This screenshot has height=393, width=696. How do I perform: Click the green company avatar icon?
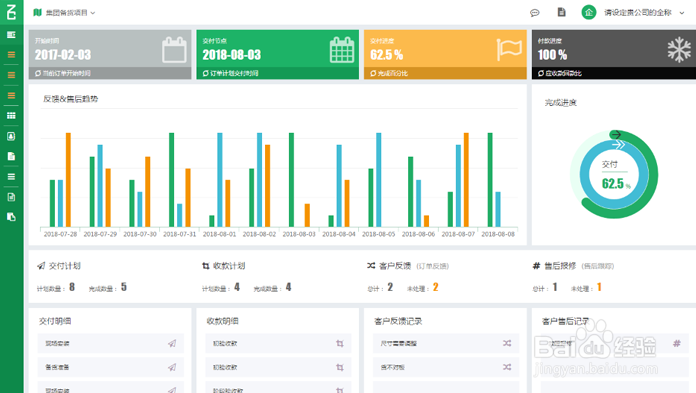tap(589, 12)
